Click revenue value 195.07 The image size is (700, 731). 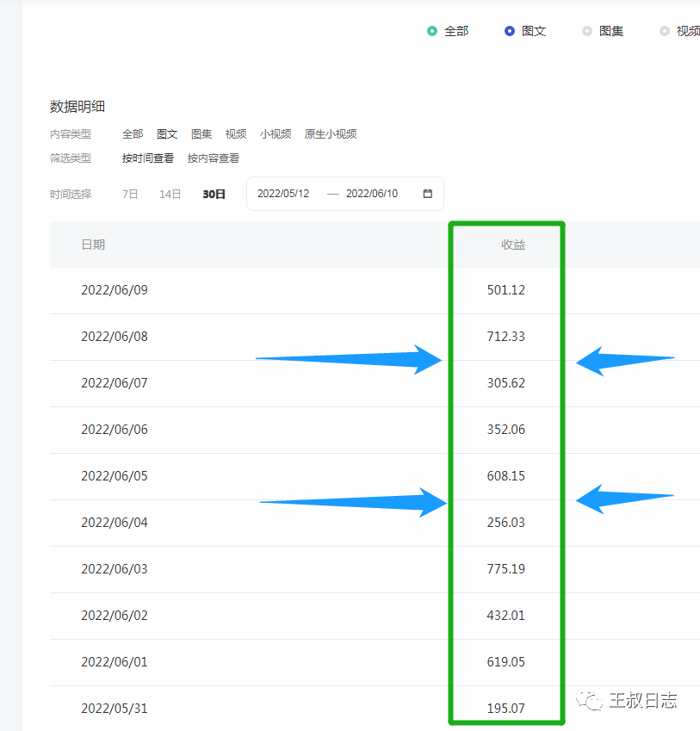coord(505,709)
